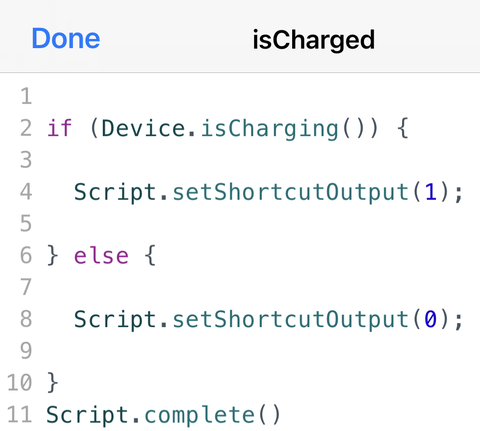Click the closing brace before else
Screen dimensions: 480x431
53,256
